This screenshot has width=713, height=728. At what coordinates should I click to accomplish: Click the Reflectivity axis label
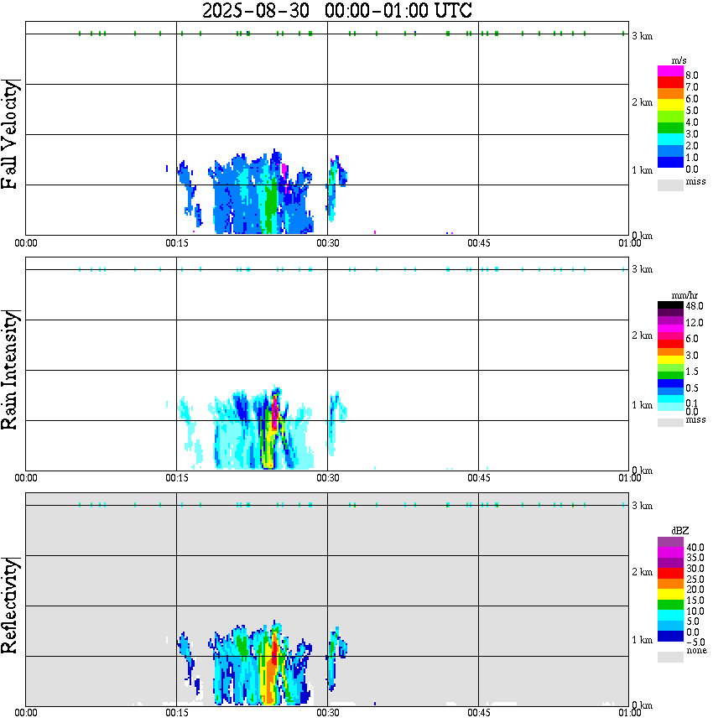[10, 606]
